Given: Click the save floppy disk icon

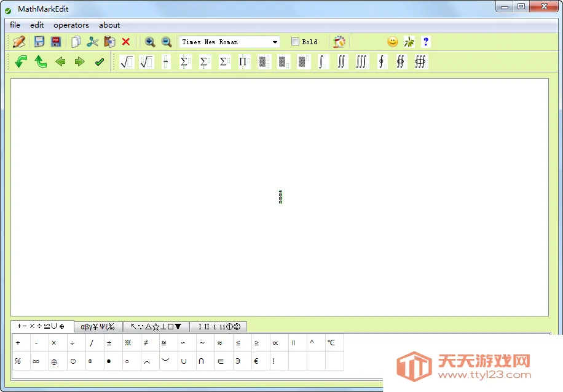Looking at the screenshot, I should (39, 42).
